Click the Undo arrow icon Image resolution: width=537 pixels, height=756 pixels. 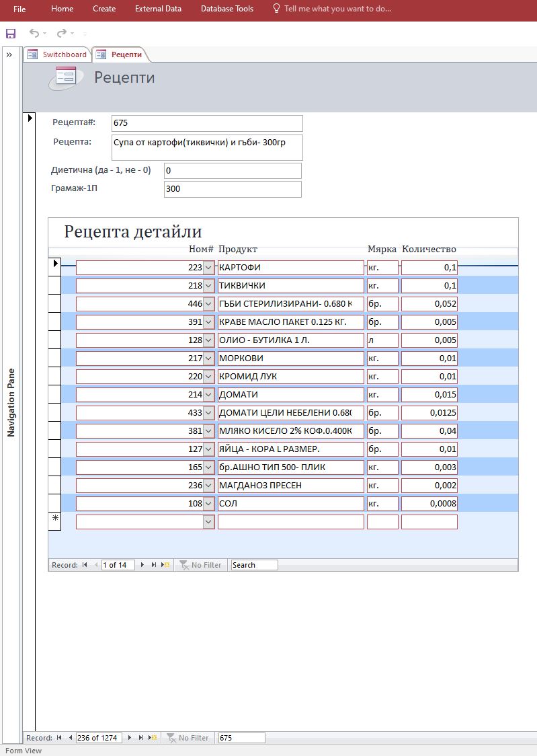coord(34,33)
